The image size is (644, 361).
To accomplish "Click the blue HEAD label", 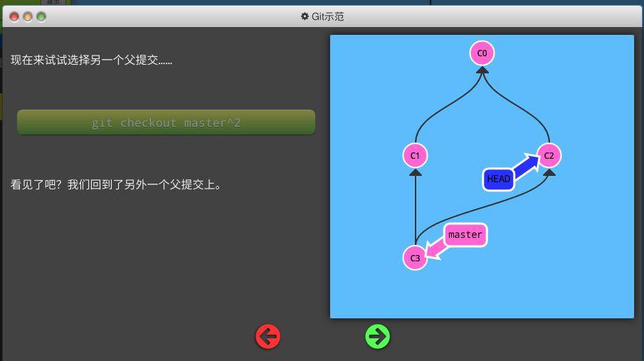I will pyautogui.click(x=498, y=179).
